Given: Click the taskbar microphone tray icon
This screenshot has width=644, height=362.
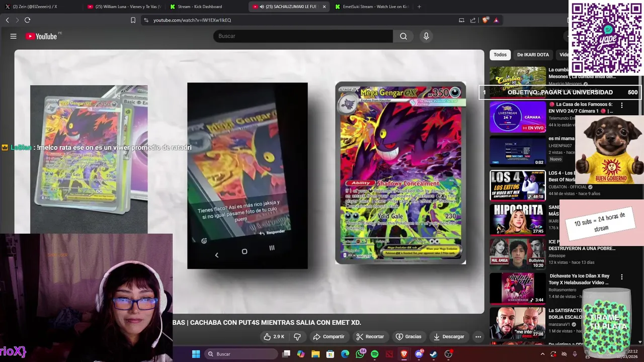Looking at the screenshot, I should point(575,354).
